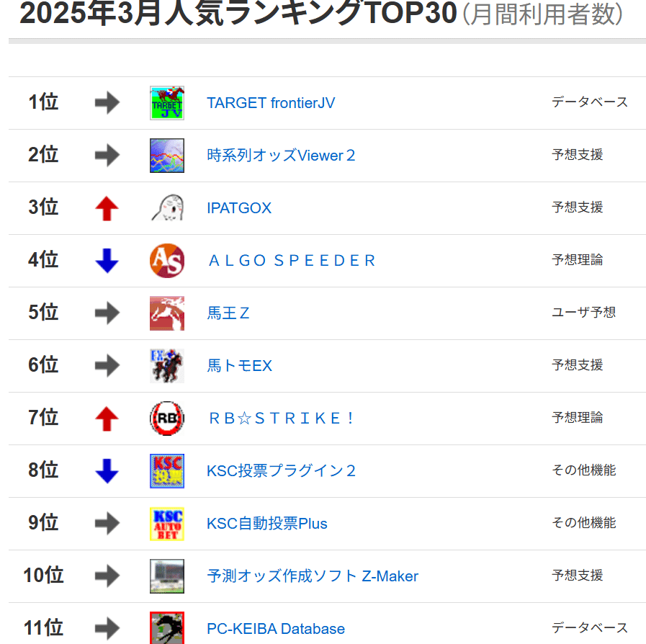This screenshot has width=646, height=644.
Task: Click the Z-Maker screenshot thumbnail
Action: (166, 576)
